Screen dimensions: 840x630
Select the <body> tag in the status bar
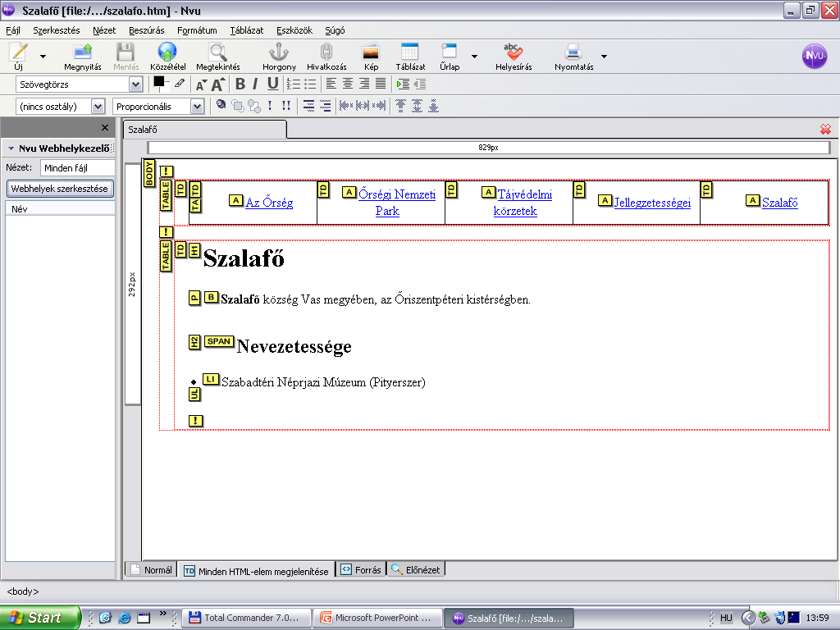22,591
